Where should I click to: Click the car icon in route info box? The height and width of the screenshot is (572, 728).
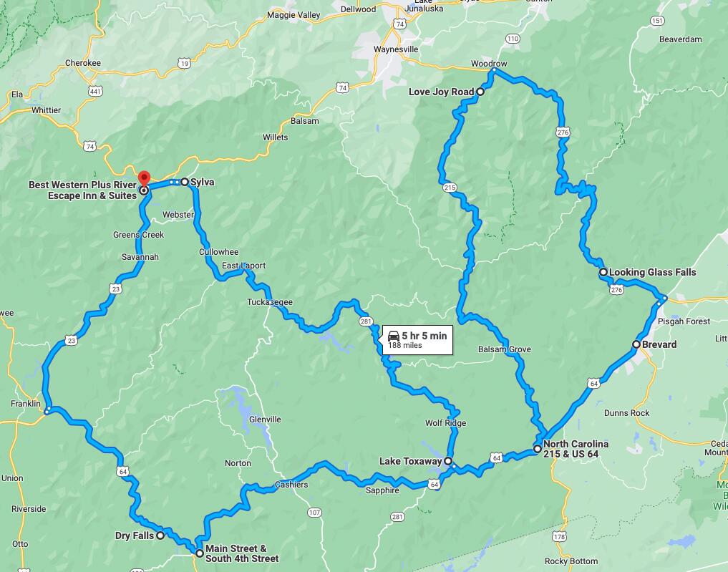(x=393, y=336)
